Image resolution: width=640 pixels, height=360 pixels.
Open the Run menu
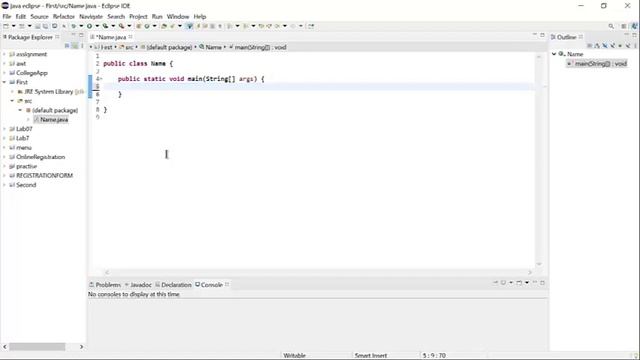(x=157, y=17)
